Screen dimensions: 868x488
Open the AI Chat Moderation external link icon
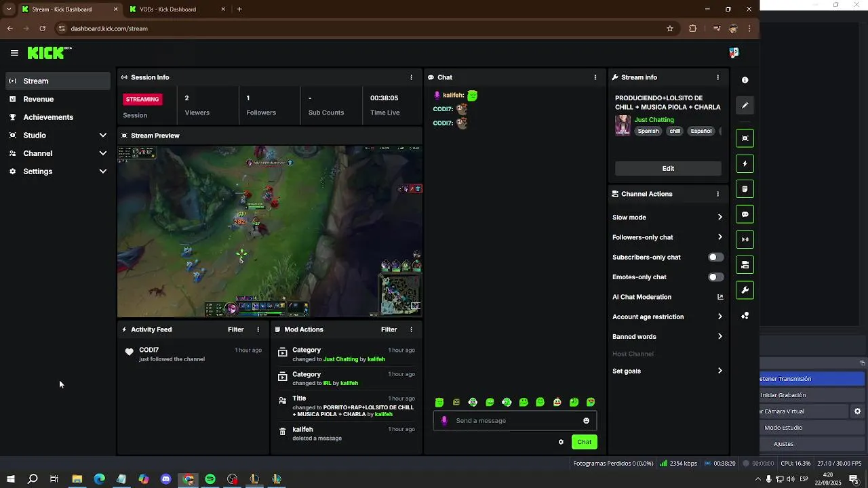[720, 297]
